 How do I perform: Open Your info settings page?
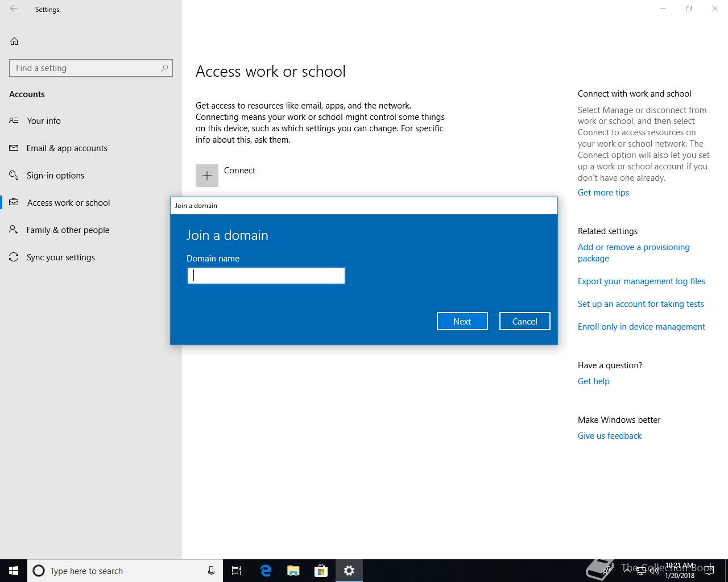point(91,120)
